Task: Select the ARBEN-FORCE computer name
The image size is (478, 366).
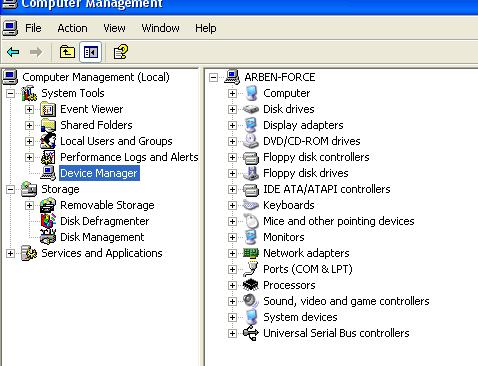Action: (x=280, y=77)
